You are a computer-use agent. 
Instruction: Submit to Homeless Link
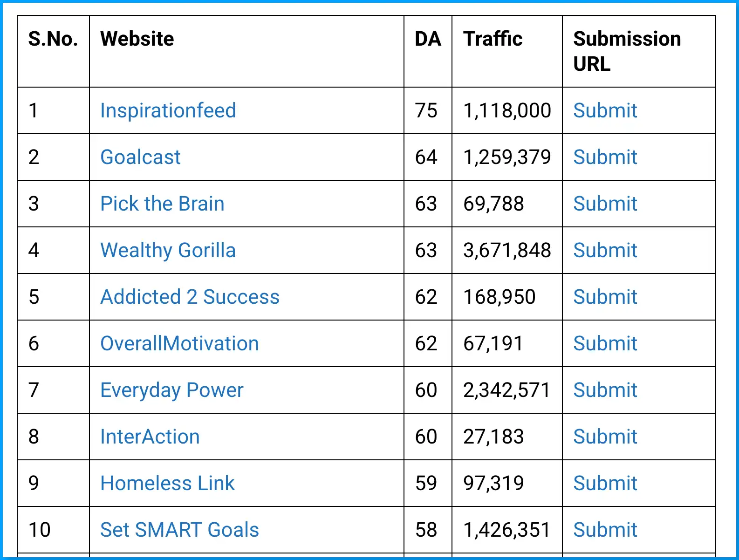coord(605,483)
